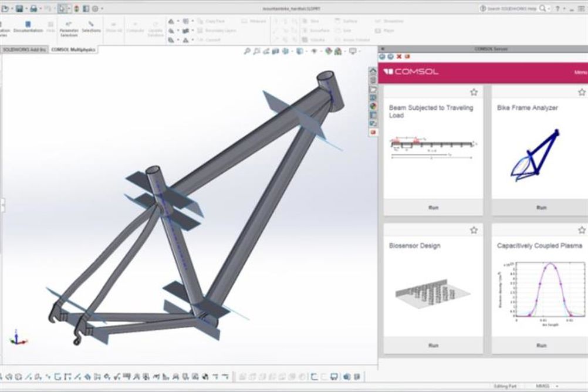Screen dimensions: 588x392
Task: Open the dropdown arrow next to Select cursor
Action: tap(69, 9)
